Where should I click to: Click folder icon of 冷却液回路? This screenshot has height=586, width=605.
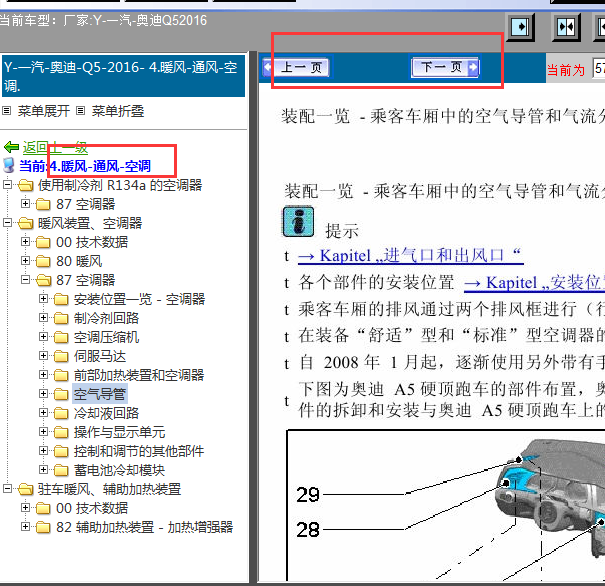coord(61,413)
